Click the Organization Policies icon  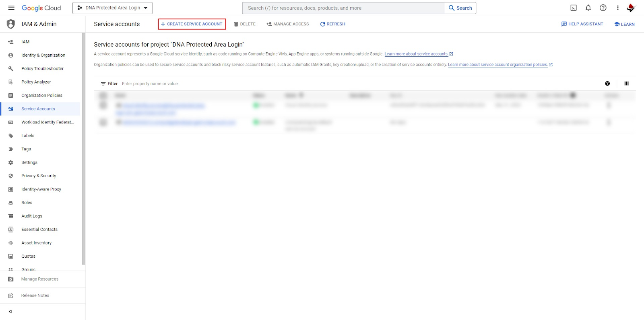coord(11,95)
